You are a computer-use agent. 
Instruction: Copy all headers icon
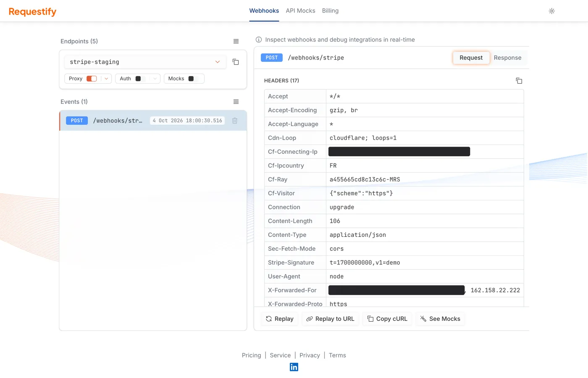[x=519, y=81]
